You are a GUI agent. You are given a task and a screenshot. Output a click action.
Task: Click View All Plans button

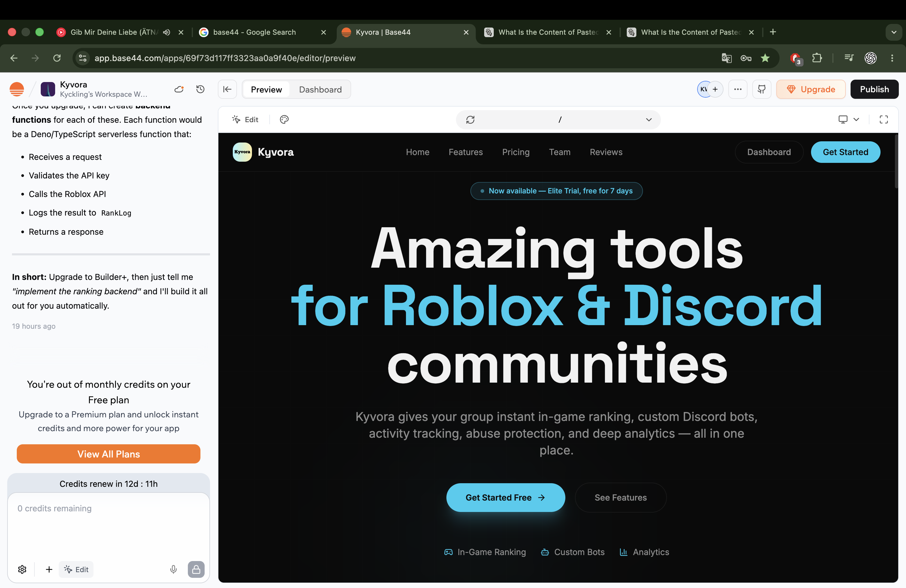[108, 454]
